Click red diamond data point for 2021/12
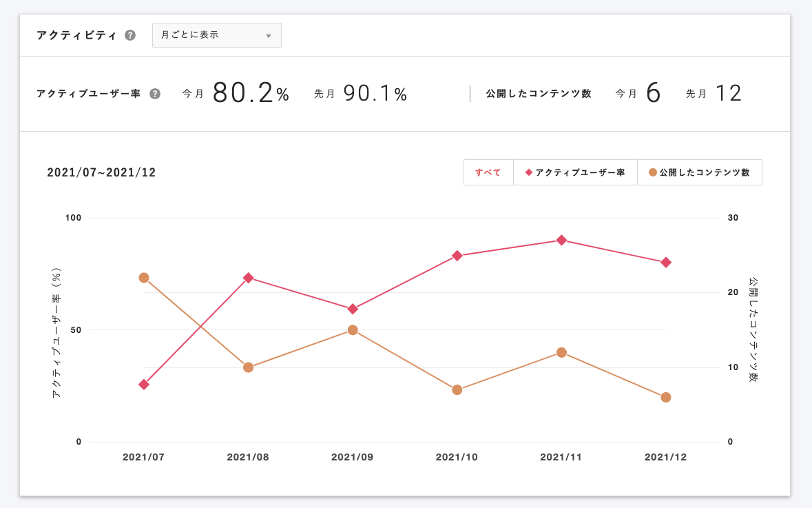 click(x=666, y=263)
